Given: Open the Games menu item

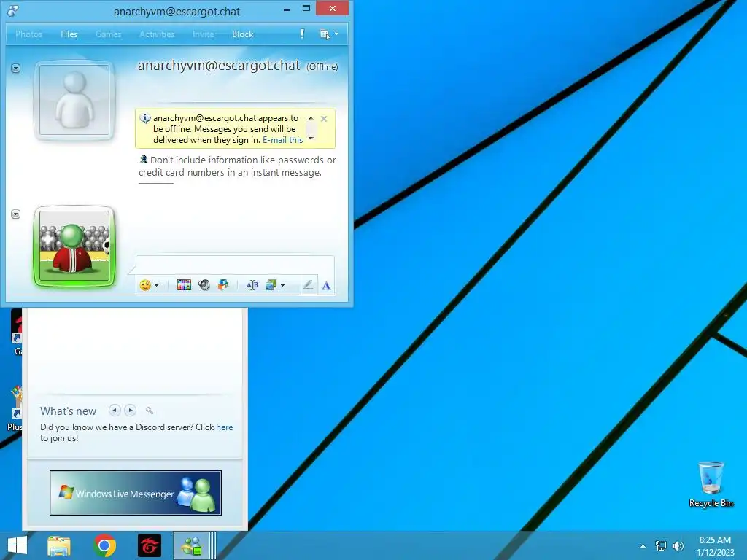Looking at the screenshot, I should 108,34.
